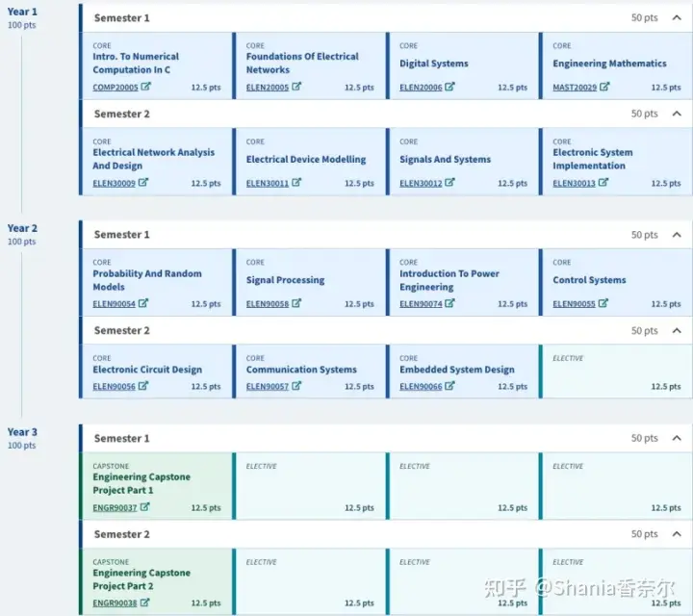The width and height of the screenshot is (693, 616).
Task: Open the ELEN90054 subject link
Action: pos(114,304)
